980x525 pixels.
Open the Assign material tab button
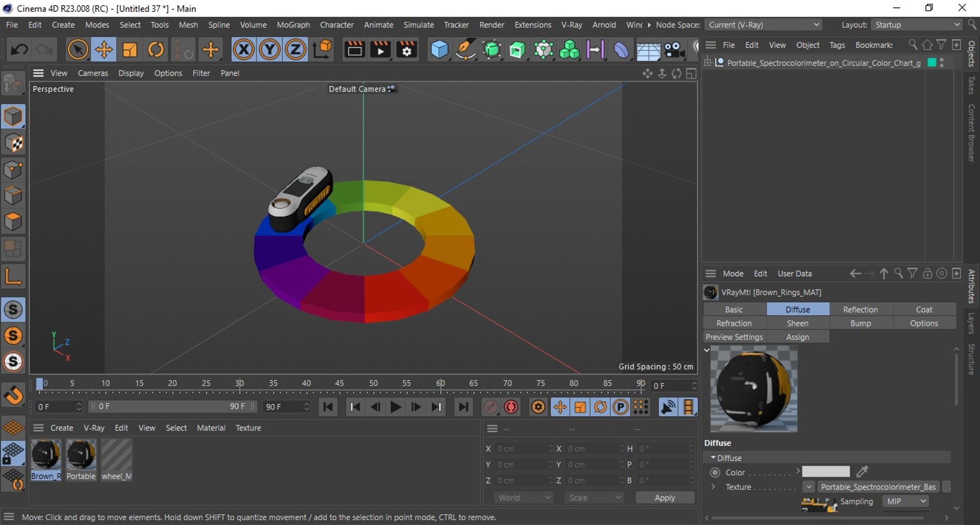pos(797,337)
